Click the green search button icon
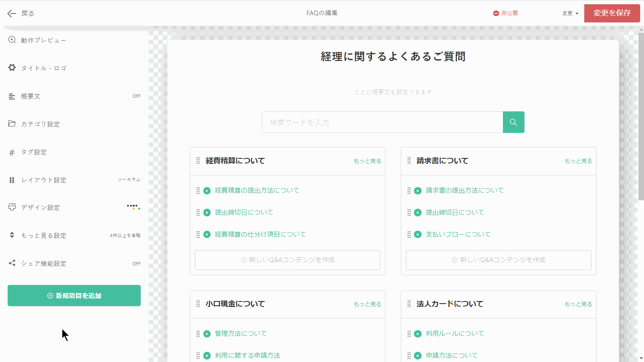 click(x=513, y=122)
